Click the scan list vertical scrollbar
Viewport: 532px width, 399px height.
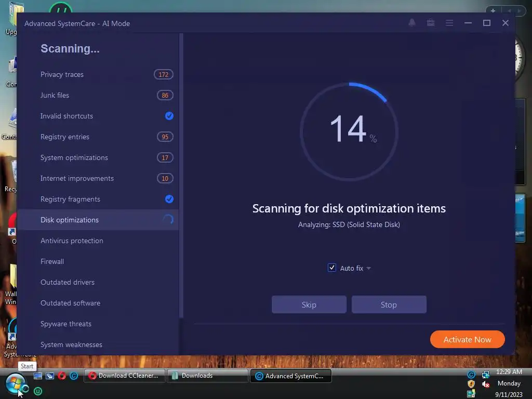pos(181,176)
